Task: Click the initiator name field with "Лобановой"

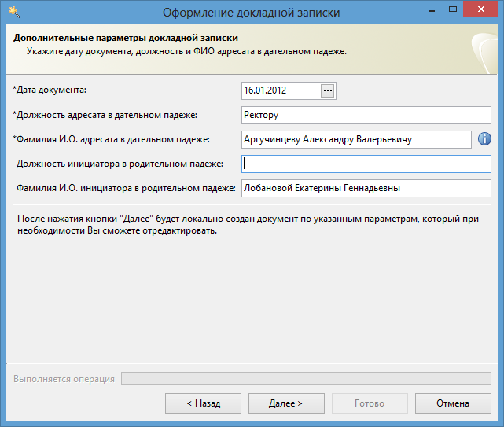Action: click(x=366, y=188)
